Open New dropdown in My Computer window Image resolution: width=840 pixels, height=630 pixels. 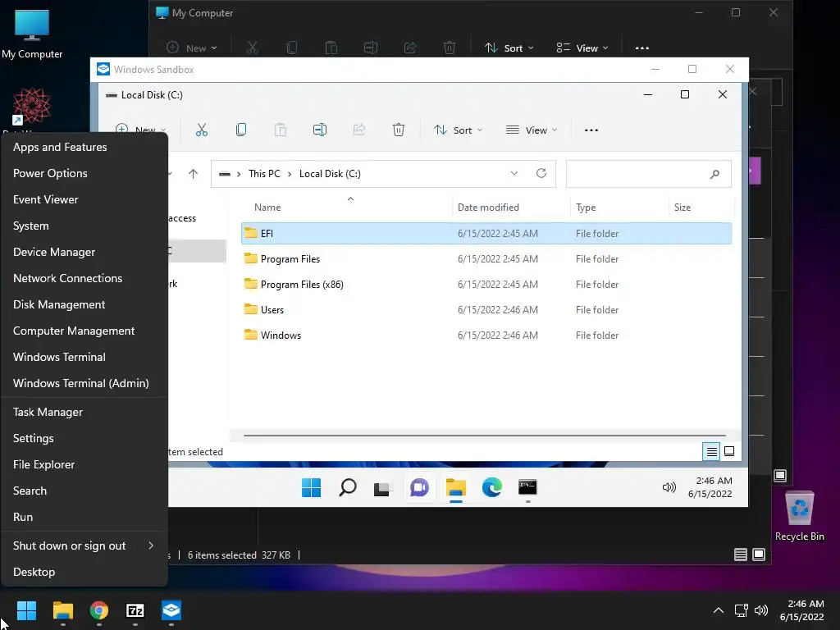191,48
